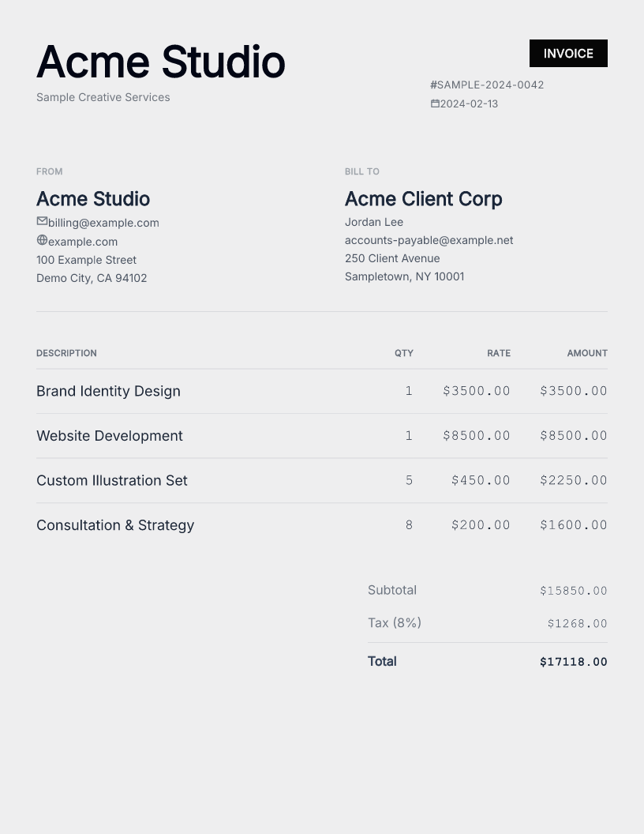This screenshot has width=644, height=834.
Task: Click the $1600.00 amount value
Action: [x=573, y=525]
